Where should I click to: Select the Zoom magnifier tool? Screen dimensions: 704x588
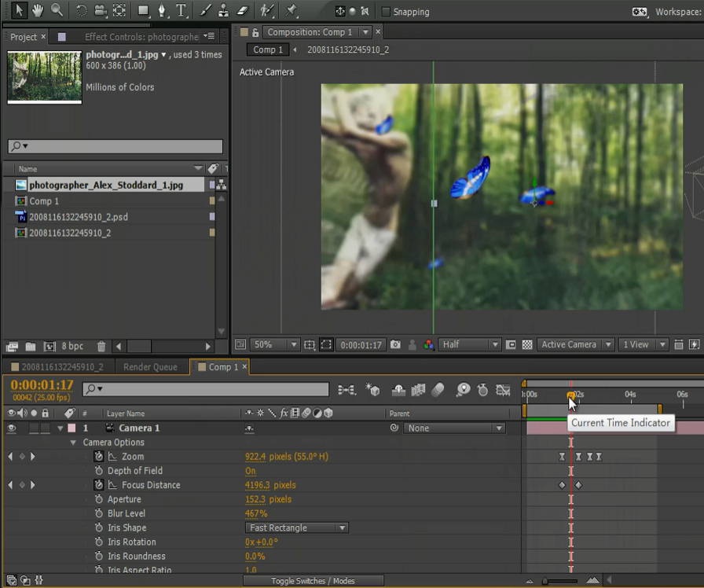(57, 10)
